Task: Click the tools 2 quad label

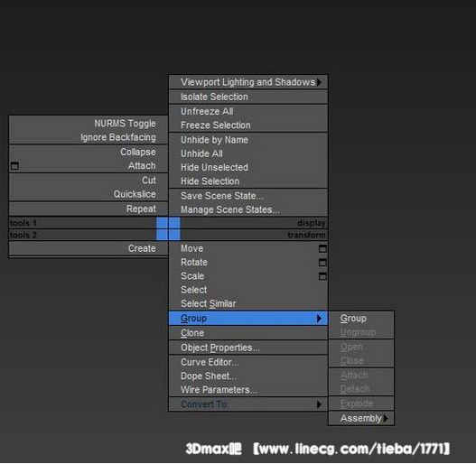Action: coord(23,236)
